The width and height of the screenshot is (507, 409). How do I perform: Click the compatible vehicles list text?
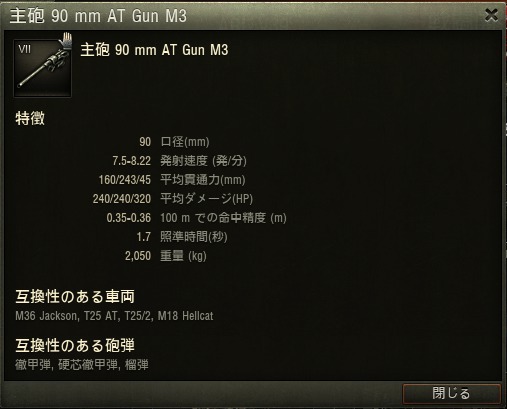pos(114,316)
